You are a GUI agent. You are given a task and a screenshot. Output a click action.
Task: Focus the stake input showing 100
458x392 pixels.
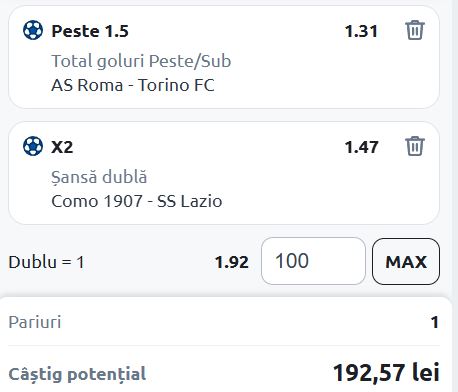(313, 261)
